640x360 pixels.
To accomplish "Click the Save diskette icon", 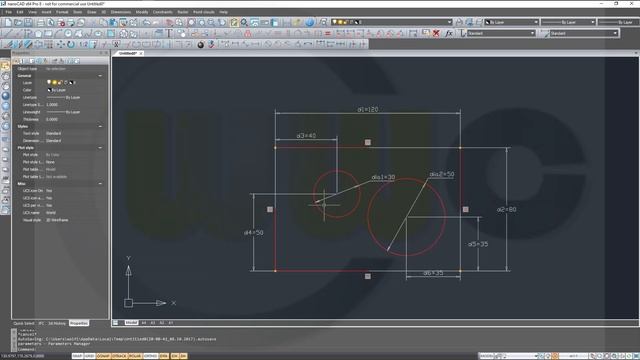I will point(29,22).
